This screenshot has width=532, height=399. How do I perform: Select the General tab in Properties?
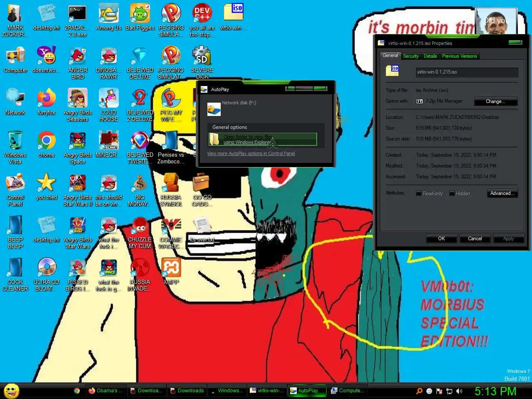390,55
